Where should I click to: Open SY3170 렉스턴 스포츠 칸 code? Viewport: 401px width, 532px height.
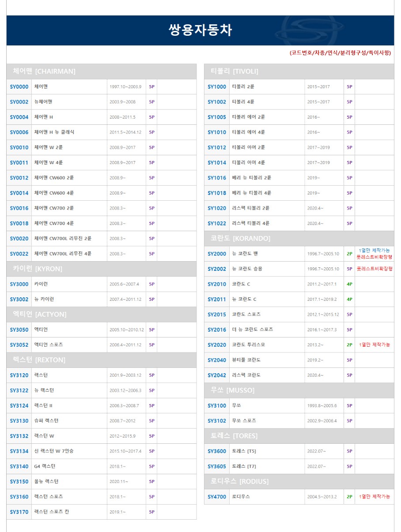pyautogui.click(x=19, y=512)
